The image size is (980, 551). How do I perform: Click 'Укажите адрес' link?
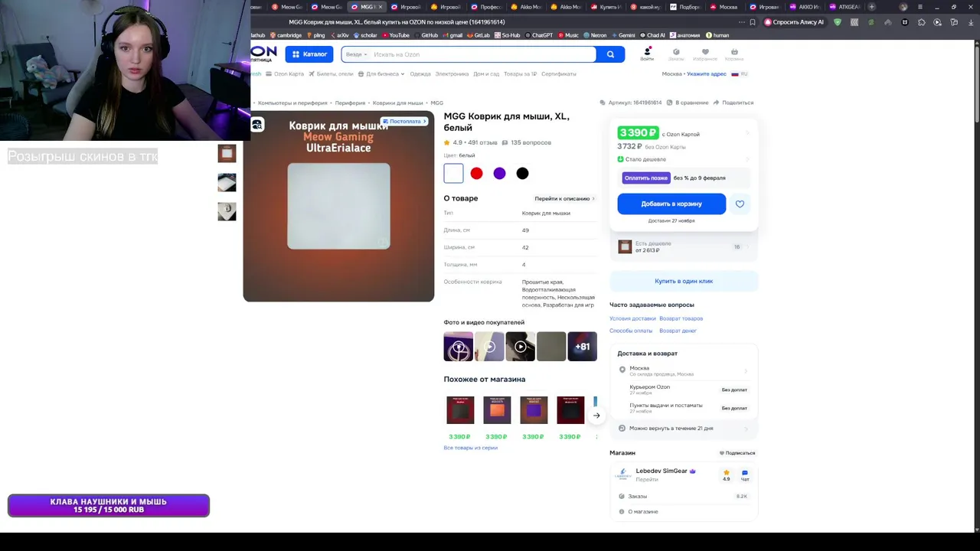[706, 74]
